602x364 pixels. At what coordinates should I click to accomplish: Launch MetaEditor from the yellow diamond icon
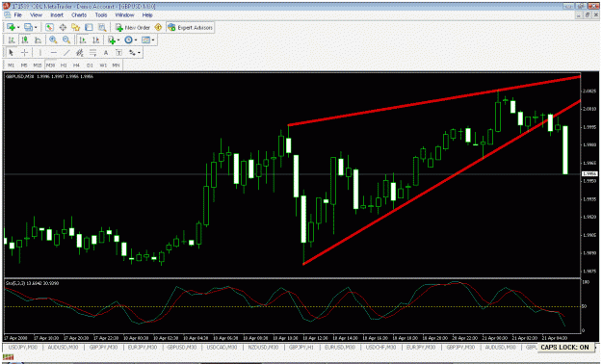158,27
